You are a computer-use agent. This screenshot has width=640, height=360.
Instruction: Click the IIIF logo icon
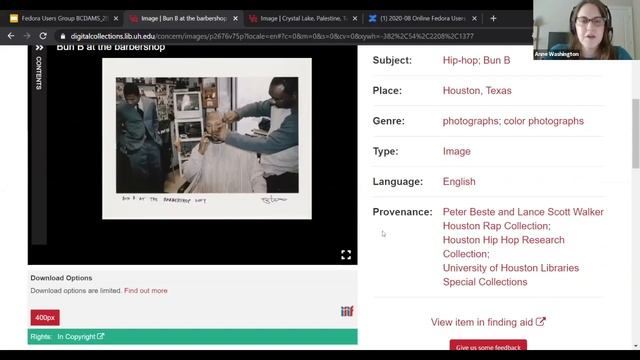(347, 311)
